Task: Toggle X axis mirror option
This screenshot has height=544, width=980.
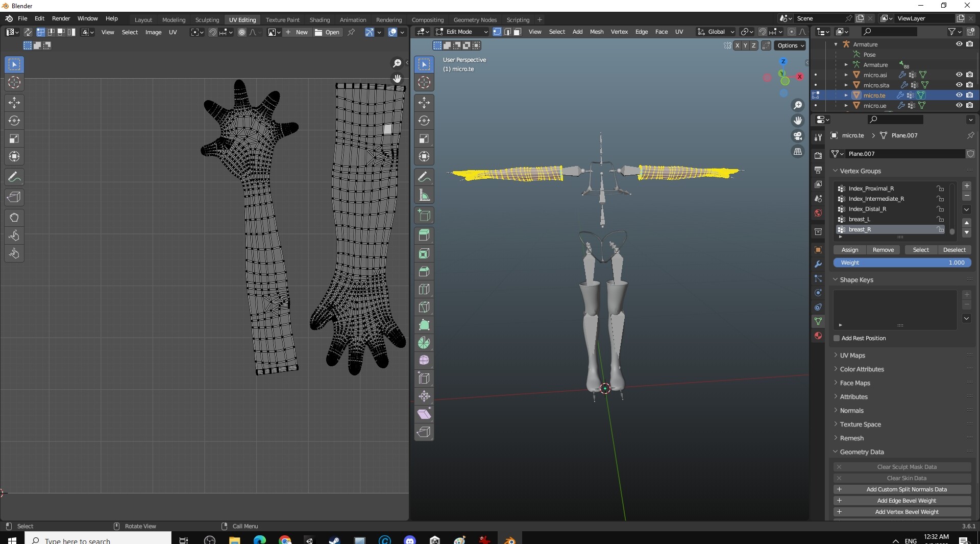Action: click(737, 45)
